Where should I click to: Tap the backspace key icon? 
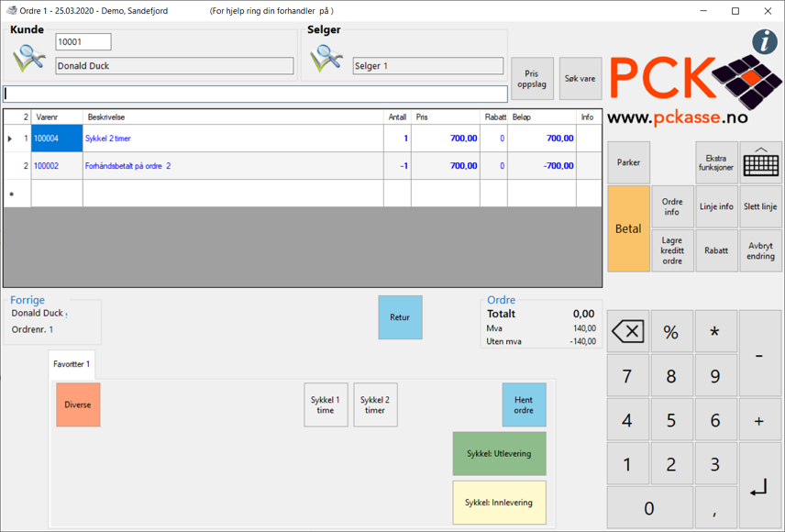click(x=628, y=332)
